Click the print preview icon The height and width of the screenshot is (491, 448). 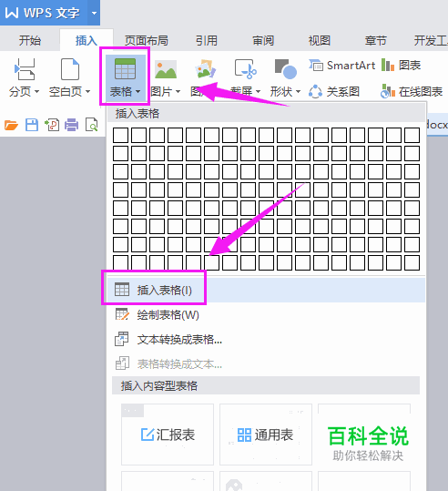92,125
